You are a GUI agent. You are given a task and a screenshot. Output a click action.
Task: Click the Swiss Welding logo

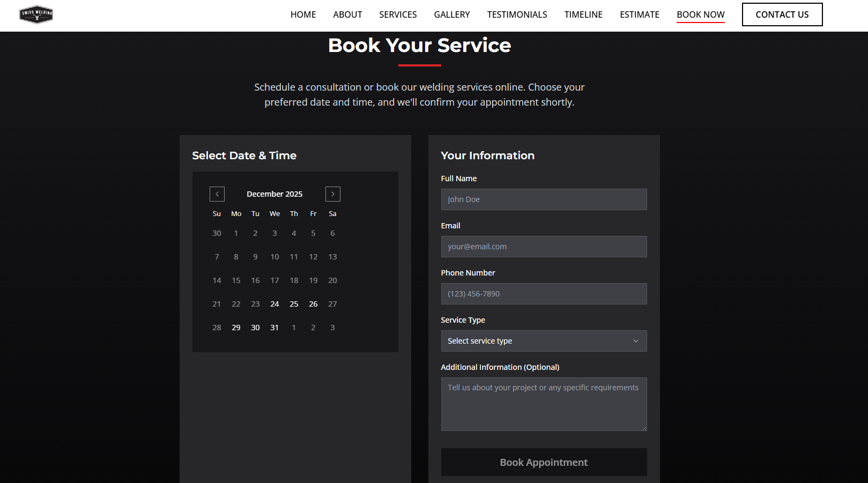36,14
